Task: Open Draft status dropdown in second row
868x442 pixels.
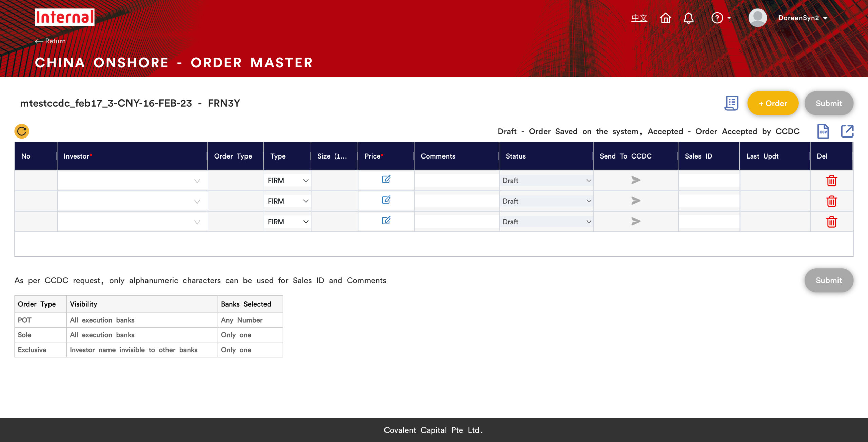Action: point(546,201)
